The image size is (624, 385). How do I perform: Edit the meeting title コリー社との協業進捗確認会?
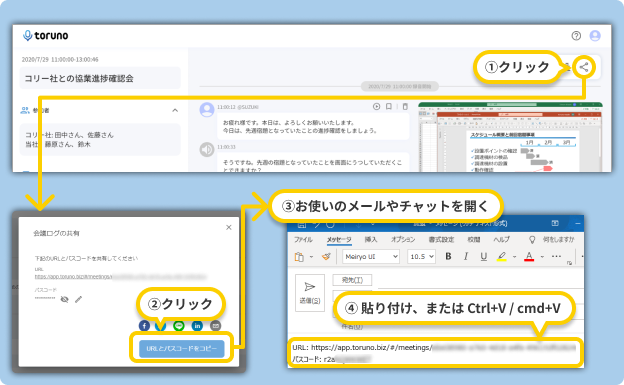click(x=100, y=78)
